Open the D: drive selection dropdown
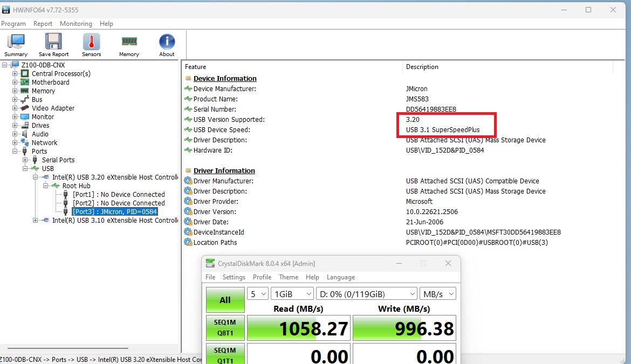The width and height of the screenshot is (631, 364). (367, 294)
